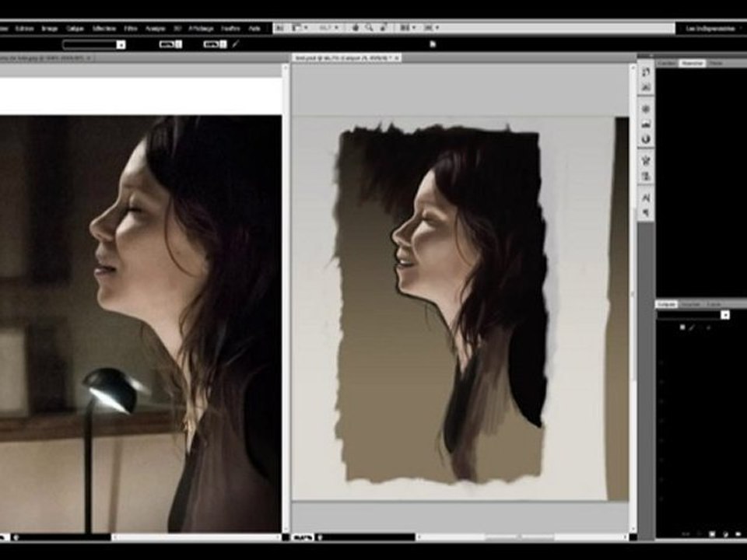Open the Edition menu
The height and width of the screenshot is (560, 747).
24,29
